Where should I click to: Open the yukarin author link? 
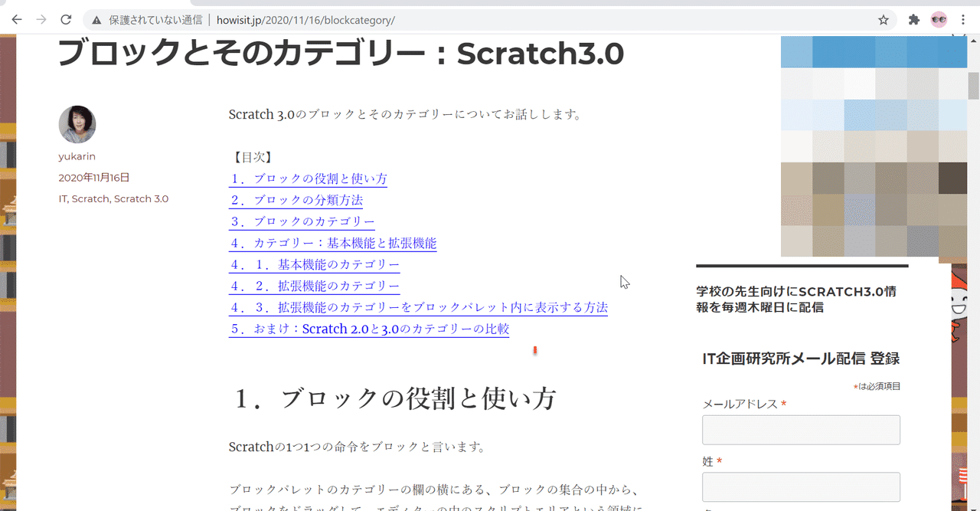click(x=77, y=156)
